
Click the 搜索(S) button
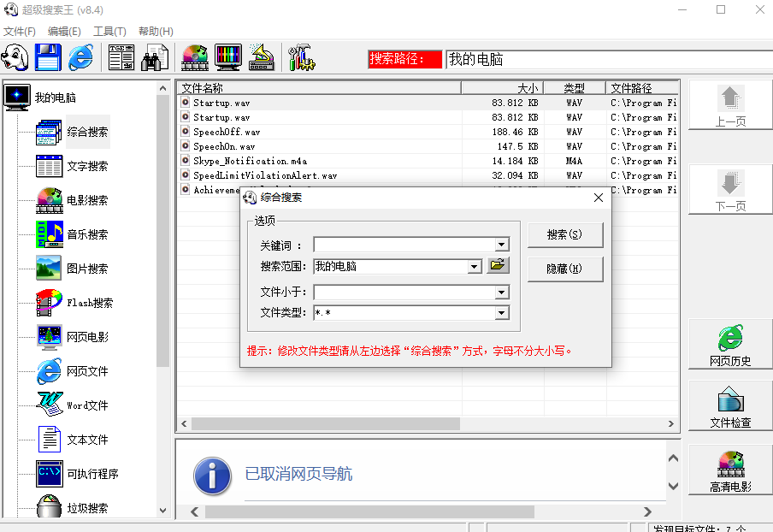[565, 234]
